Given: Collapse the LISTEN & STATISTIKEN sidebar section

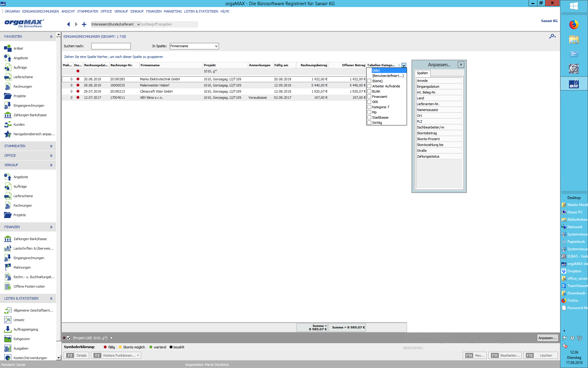Looking at the screenshot, I should coord(51,298).
